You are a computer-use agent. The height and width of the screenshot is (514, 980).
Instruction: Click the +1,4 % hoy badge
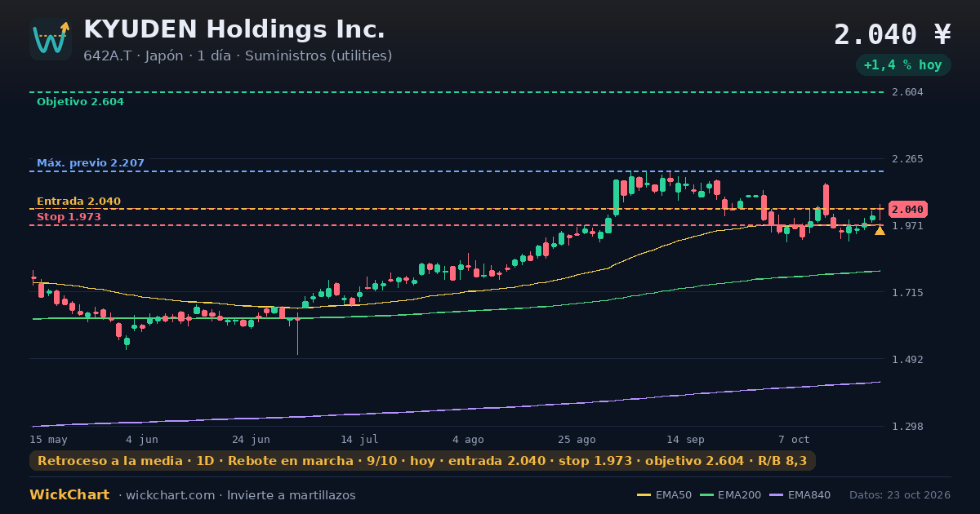[x=903, y=65]
